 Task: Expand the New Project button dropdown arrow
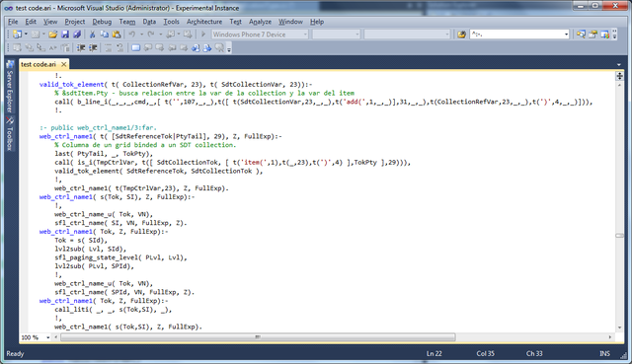coord(26,35)
